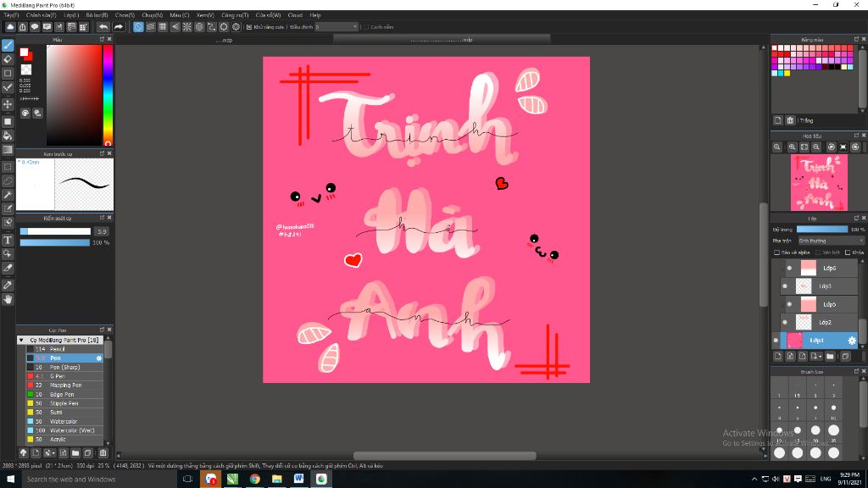
Task: Click the navigator canvas thumbnail
Action: (x=820, y=182)
